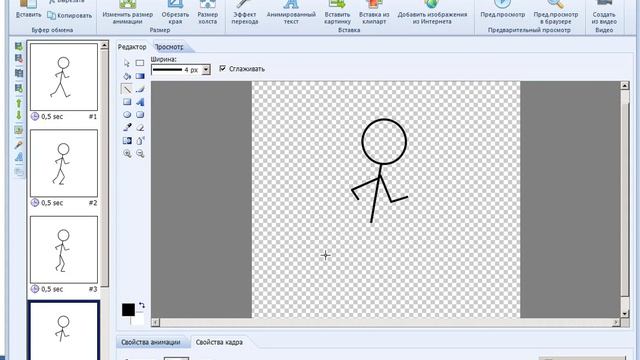
Task: Zoom out with the minus magnifier
Action: (x=140, y=154)
